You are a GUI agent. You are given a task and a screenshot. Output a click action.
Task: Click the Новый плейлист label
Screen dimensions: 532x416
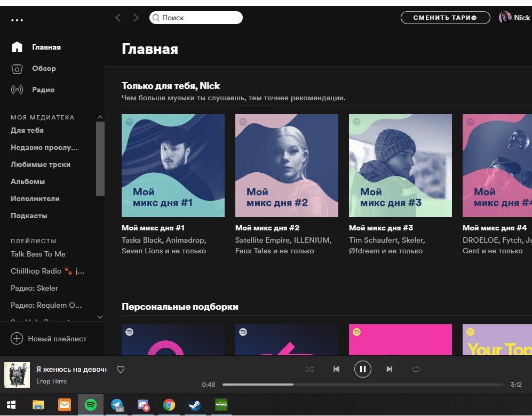[x=57, y=339]
